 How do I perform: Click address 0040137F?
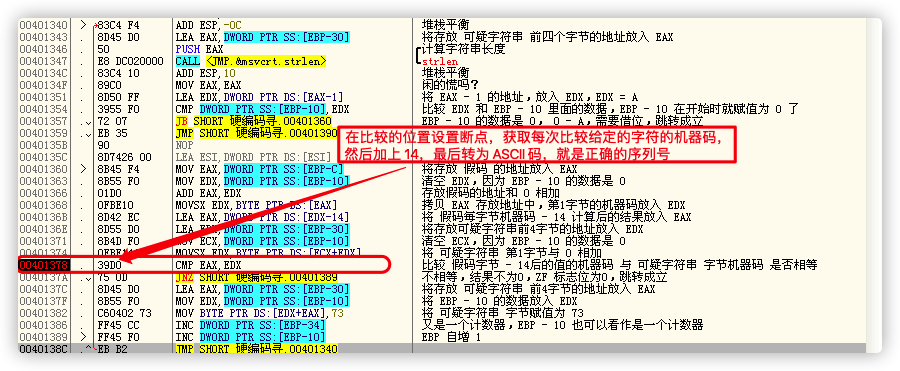click(44, 301)
